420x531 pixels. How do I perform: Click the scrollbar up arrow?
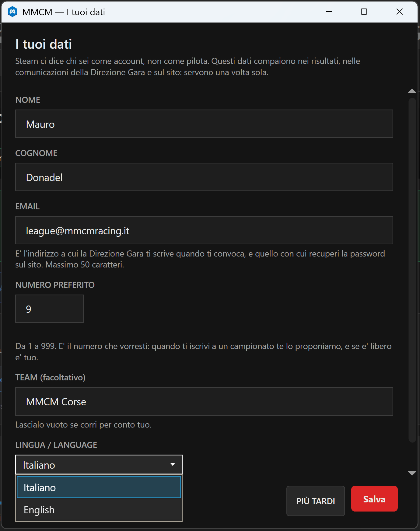(412, 91)
